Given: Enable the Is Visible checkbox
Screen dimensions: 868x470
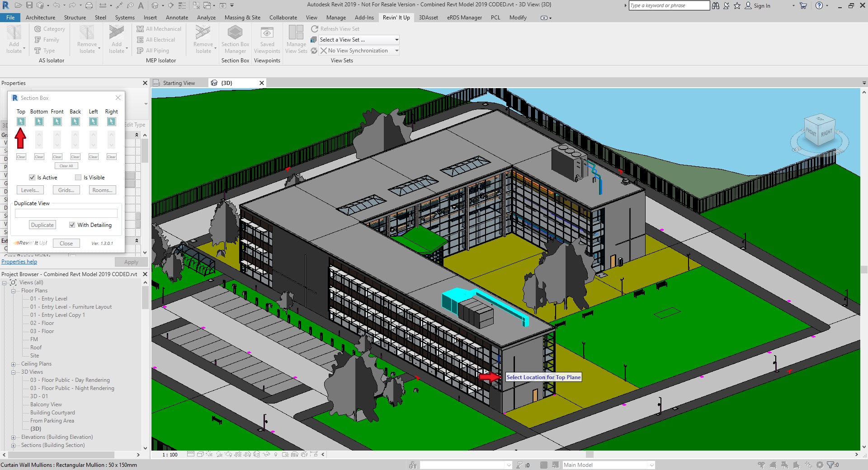Looking at the screenshot, I should point(78,178).
